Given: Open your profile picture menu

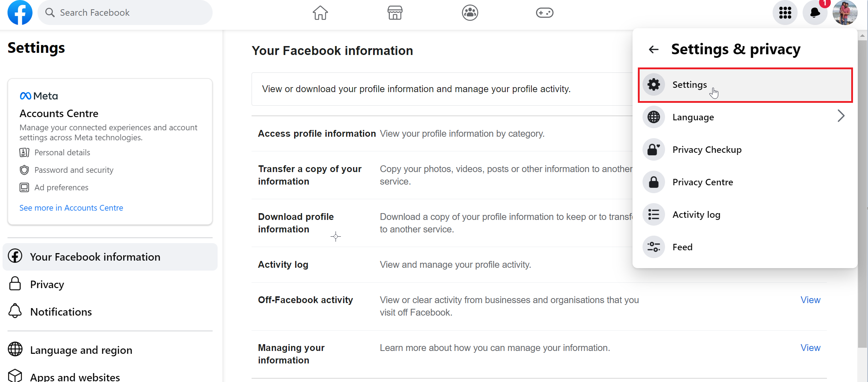Looking at the screenshot, I should click(845, 12).
